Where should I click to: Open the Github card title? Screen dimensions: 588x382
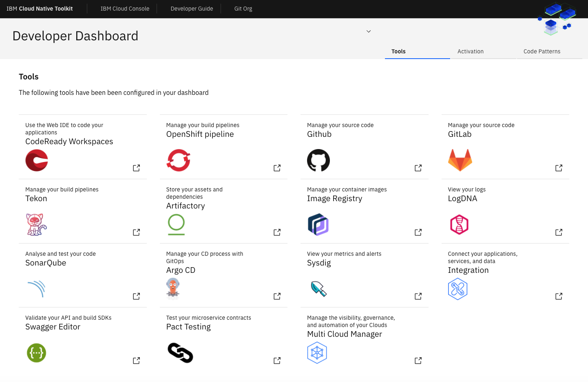[x=319, y=134]
